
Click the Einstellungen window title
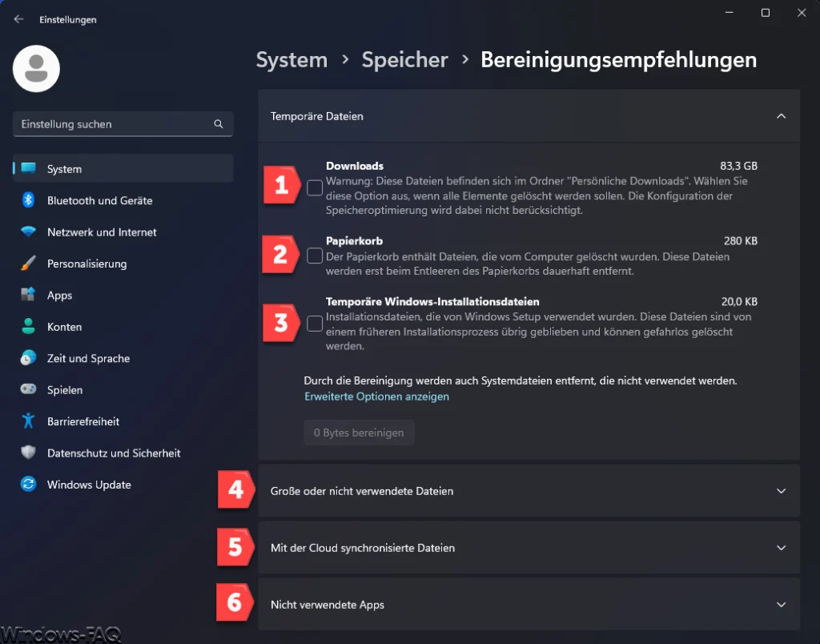[x=68, y=20]
